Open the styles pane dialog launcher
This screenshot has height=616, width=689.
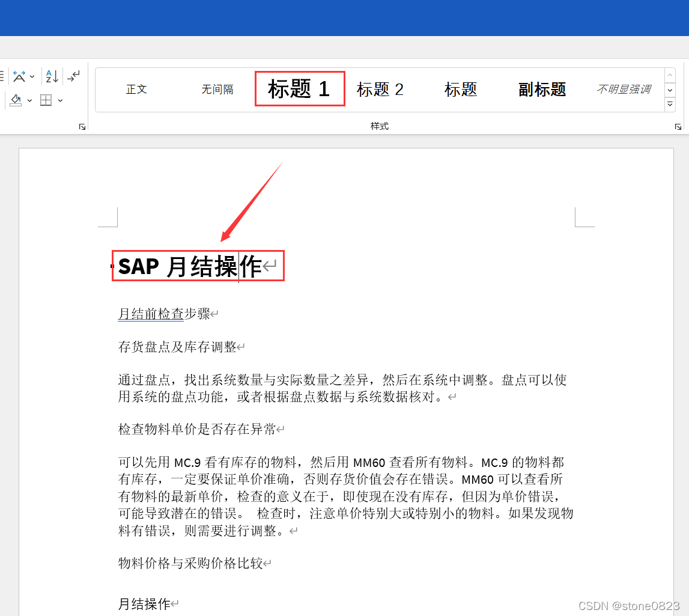(x=678, y=127)
